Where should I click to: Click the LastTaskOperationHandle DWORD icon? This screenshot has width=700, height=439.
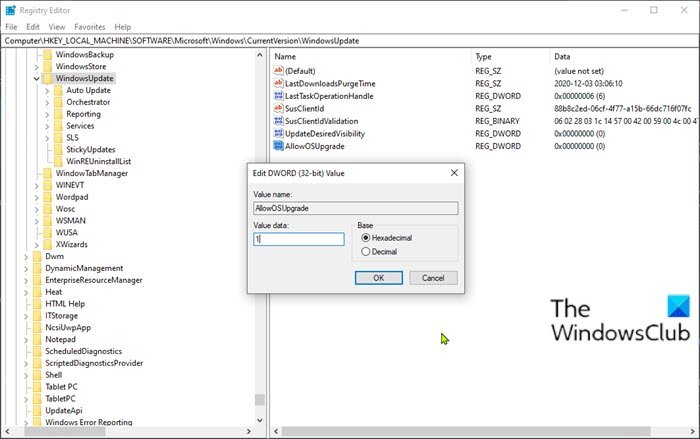(279, 96)
